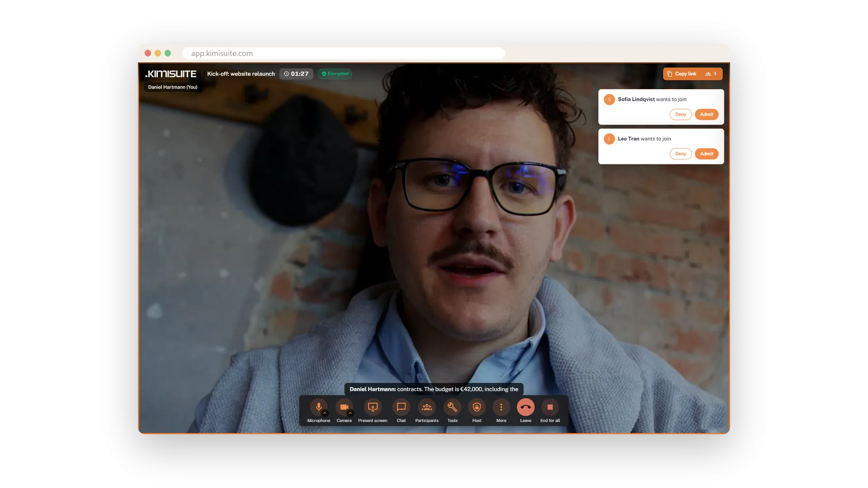Click the green window maximize dot
Image resolution: width=868 pixels, height=488 pixels.
coord(168,53)
